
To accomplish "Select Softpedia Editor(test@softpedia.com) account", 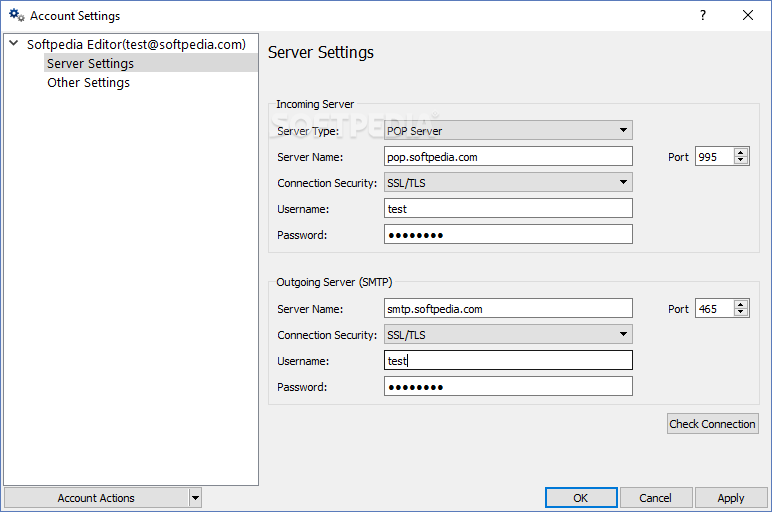I will pyautogui.click(x=136, y=44).
